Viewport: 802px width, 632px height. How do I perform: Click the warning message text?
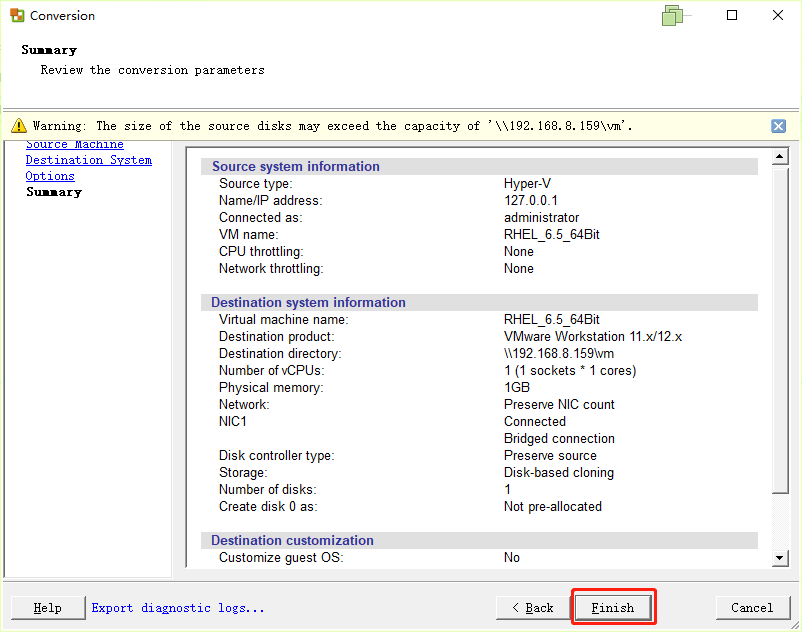click(332, 126)
